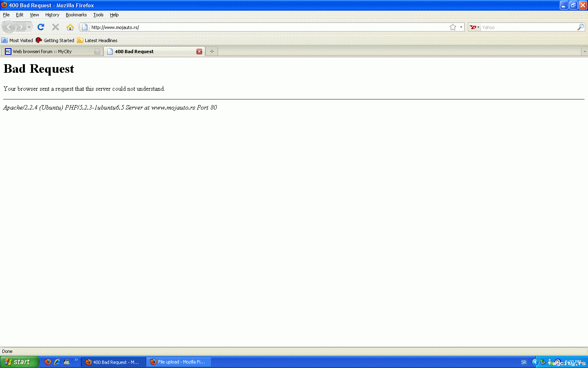Image resolution: width=588 pixels, height=368 pixels.
Task: Switch to File upload Firefox taskbar window
Action: coord(178,362)
